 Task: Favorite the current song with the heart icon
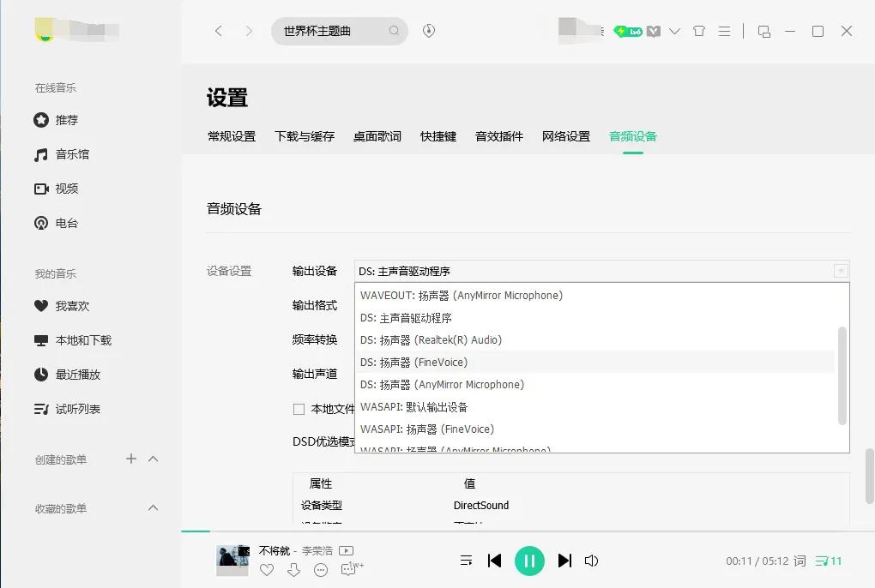tap(267, 569)
